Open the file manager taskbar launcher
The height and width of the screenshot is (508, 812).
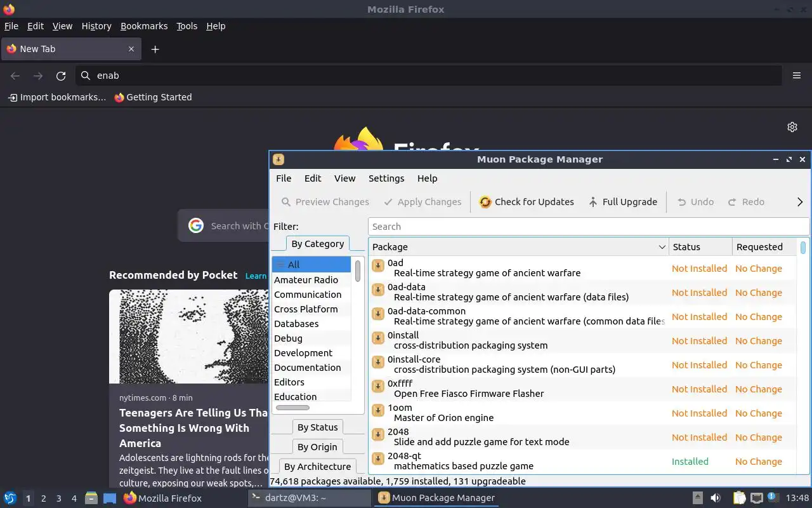point(91,498)
